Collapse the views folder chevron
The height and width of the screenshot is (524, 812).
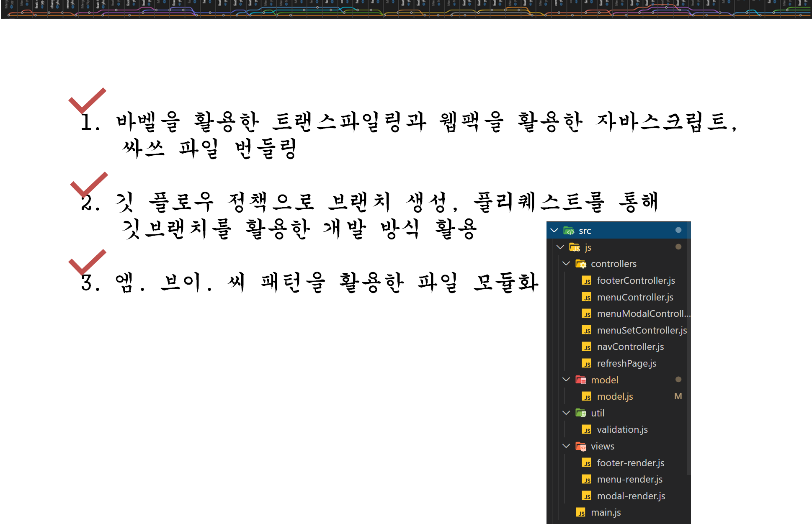pyautogui.click(x=566, y=446)
